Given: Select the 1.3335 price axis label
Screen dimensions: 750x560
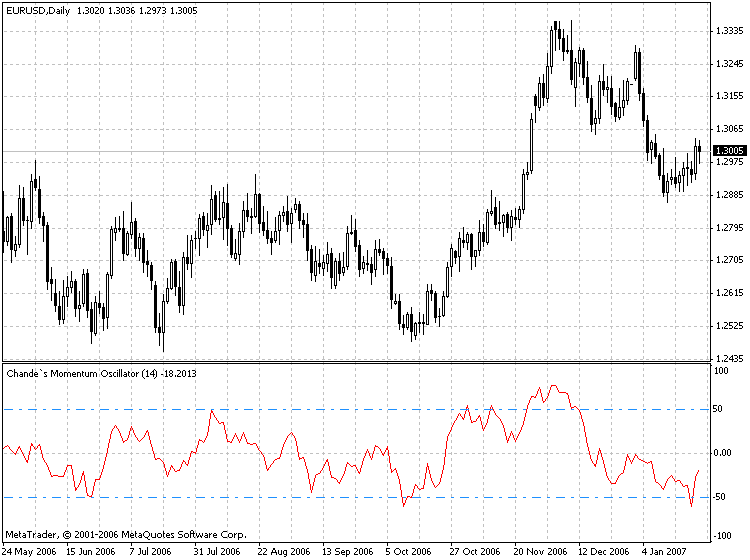Looking at the screenshot, I should 729,31.
